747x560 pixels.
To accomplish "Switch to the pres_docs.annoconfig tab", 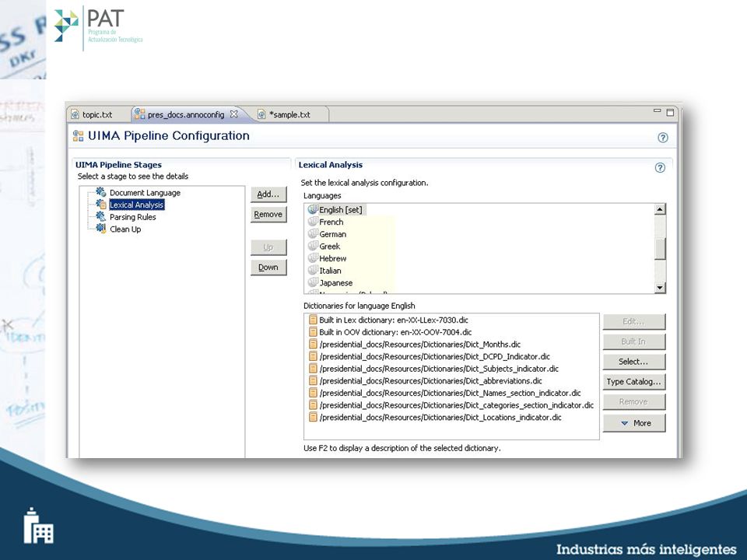I will click(186, 114).
